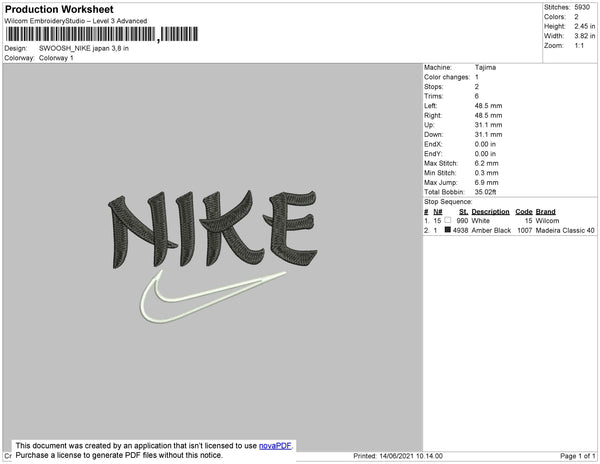Select brand 'Madeira Classic 40'
The width and height of the screenshot is (600, 464).
[x=565, y=230]
